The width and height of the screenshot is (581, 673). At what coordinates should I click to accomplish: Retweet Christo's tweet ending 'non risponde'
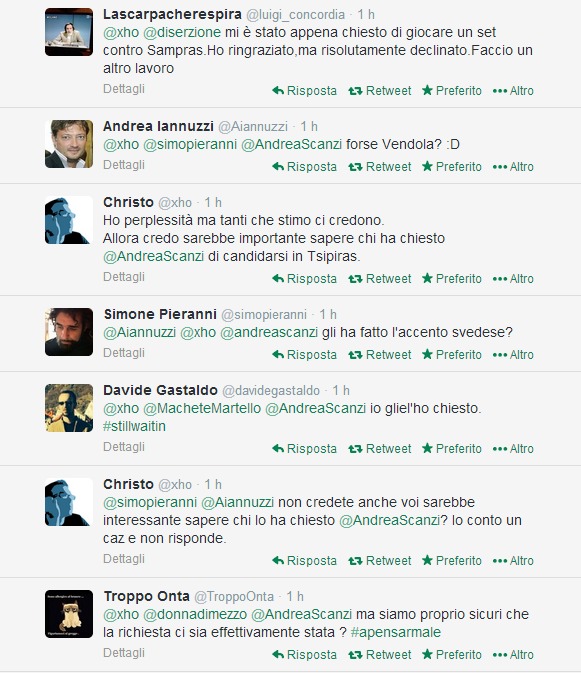pyautogui.click(x=379, y=561)
